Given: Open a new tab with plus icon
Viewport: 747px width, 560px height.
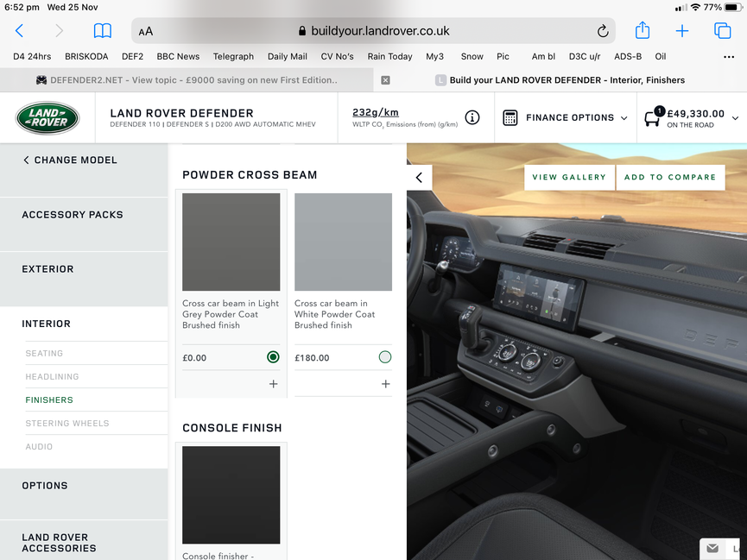Looking at the screenshot, I should [x=681, y=31].
